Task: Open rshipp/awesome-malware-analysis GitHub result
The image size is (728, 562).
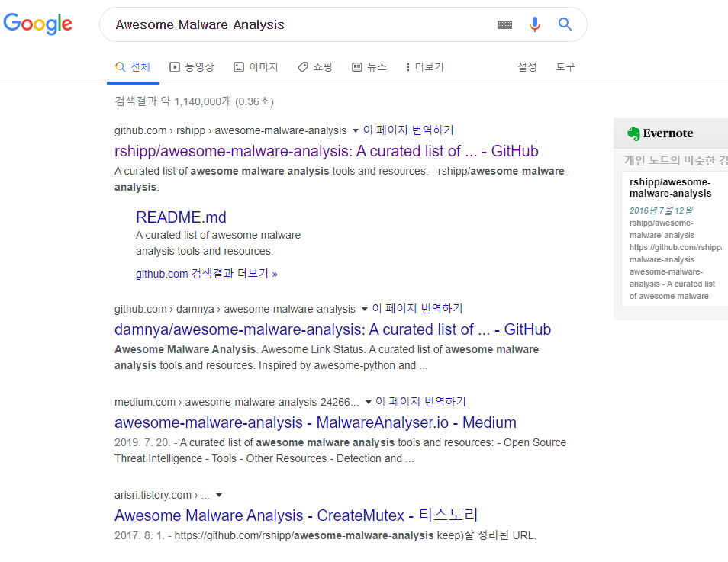Action: (327, 151)
